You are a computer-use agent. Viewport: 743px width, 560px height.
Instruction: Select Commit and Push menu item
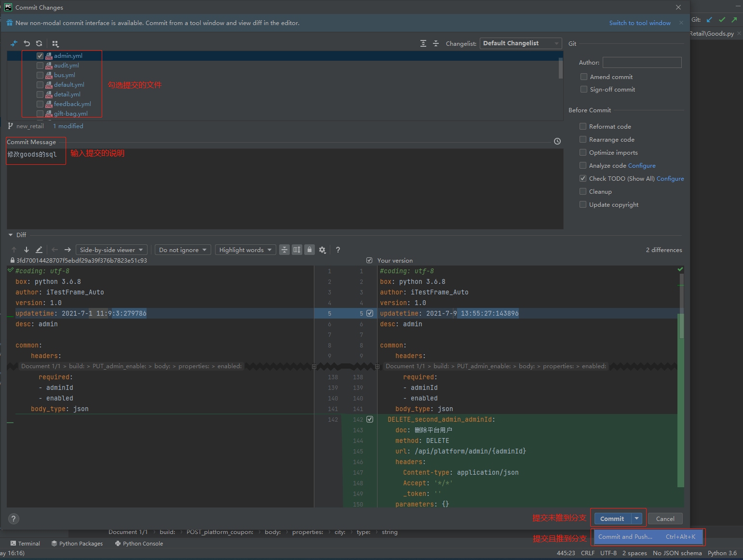click(648, 537)
